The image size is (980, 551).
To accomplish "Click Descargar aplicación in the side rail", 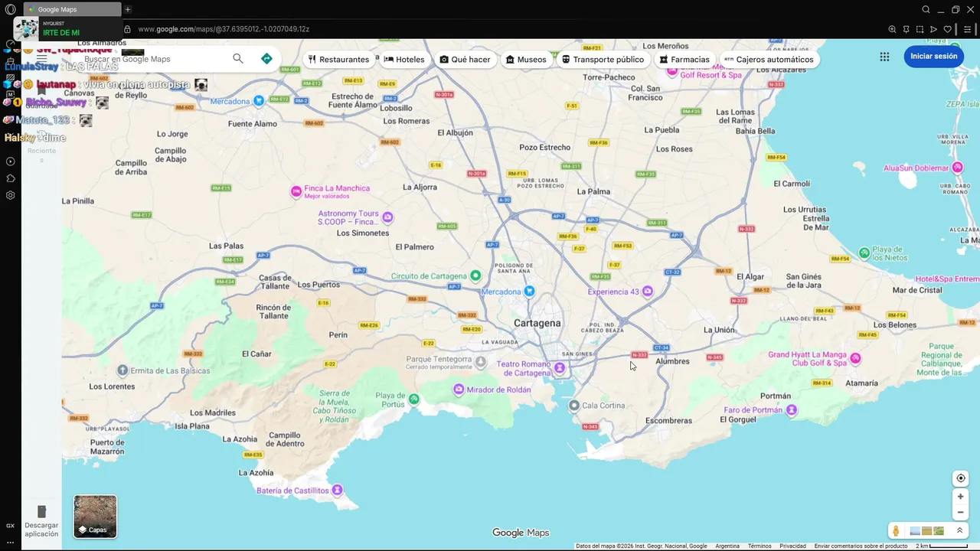I will coord(41,522).
